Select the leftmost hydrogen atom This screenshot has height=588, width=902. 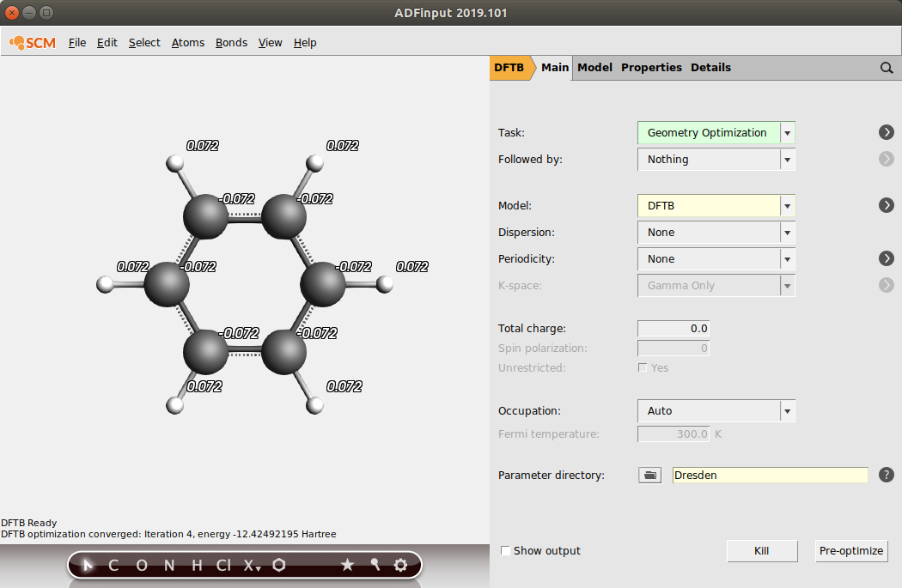[106, 284]
